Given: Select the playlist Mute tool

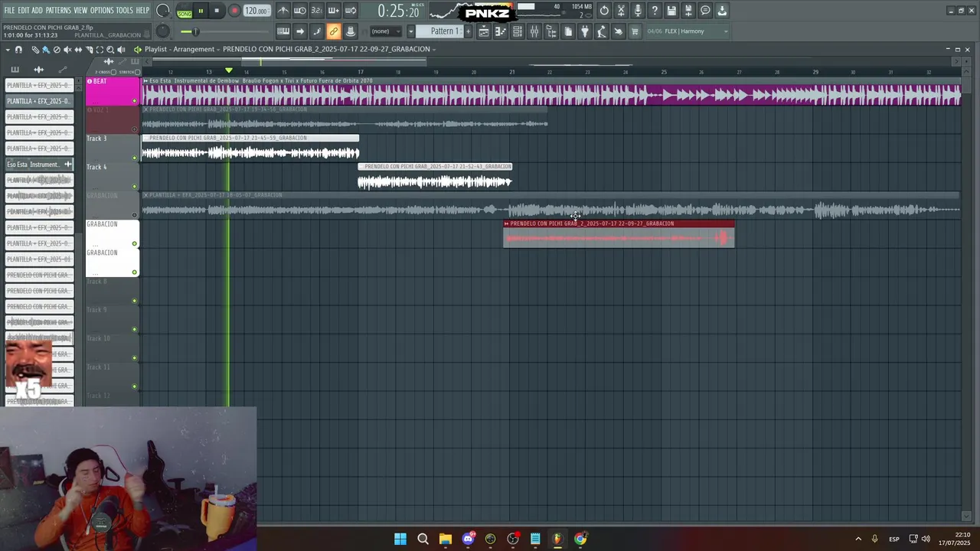Looking at the screenshot, I should tap(67, 50).
